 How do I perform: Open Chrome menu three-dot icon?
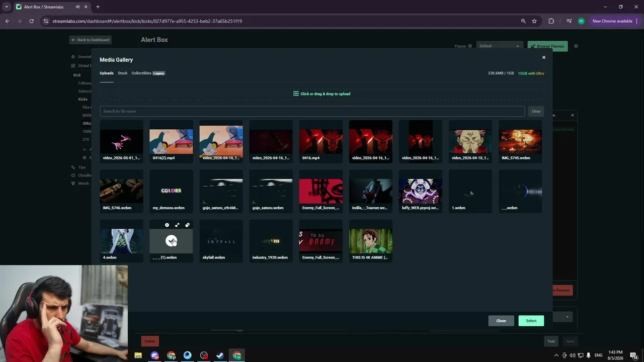click(637, 21)
